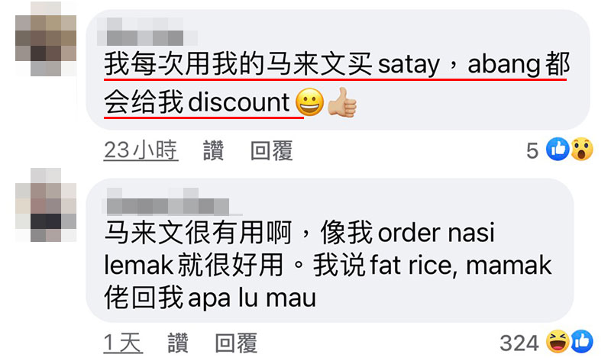611x364 pixels.
Task: Like the first comment with 讚
Action: click(x=214, y=150)
